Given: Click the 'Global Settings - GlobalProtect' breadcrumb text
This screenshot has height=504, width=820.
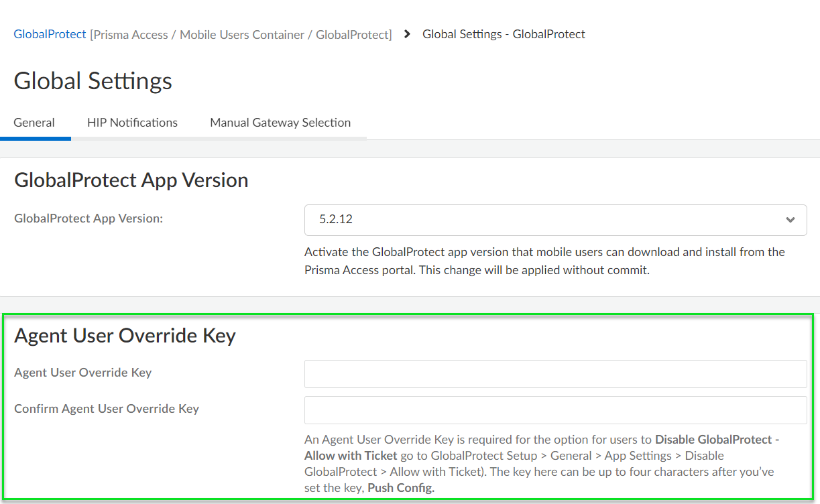Looking at the screenshot, I should tap(504, 34).
